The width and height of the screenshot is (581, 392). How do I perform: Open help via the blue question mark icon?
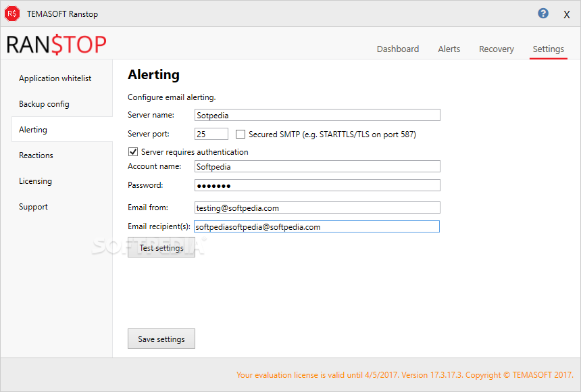543,14
